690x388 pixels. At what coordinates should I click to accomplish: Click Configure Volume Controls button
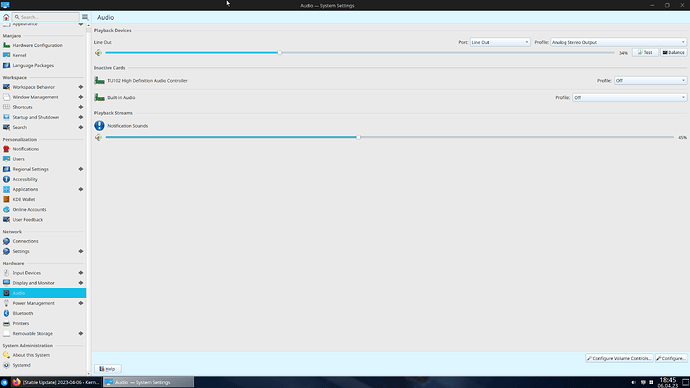(619, 358)
